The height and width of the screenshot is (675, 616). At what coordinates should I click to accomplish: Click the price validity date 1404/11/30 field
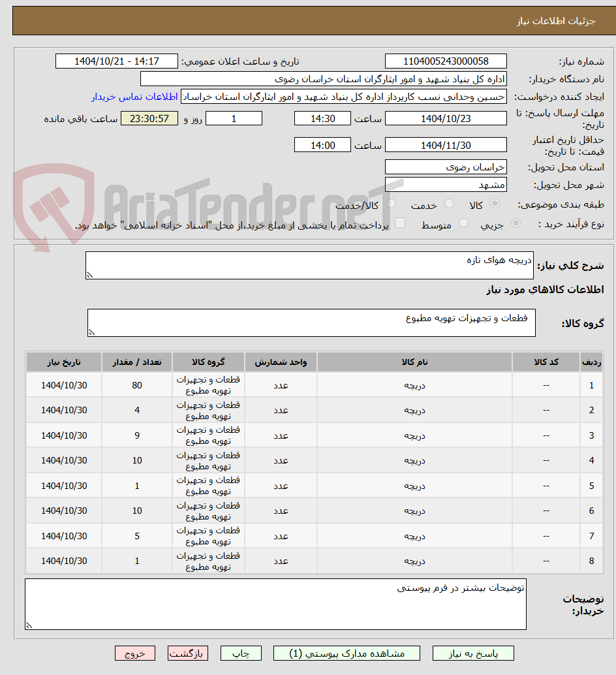[446, 145]
